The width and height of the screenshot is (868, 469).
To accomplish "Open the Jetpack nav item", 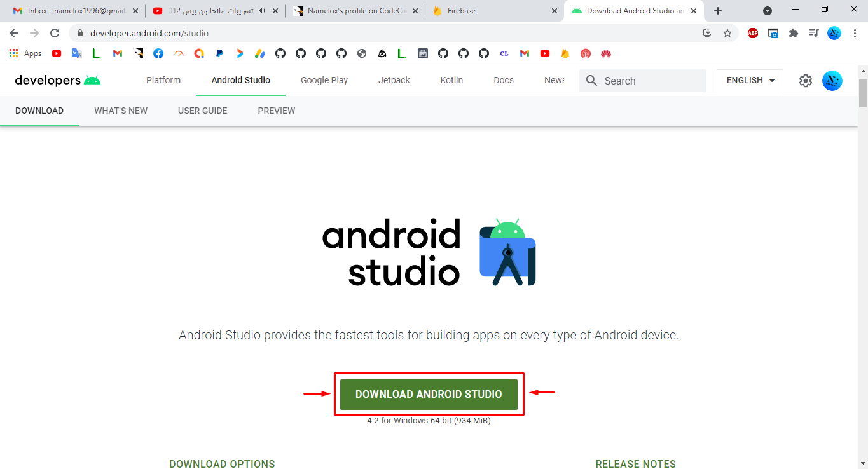I will click(x=394, y=80).
